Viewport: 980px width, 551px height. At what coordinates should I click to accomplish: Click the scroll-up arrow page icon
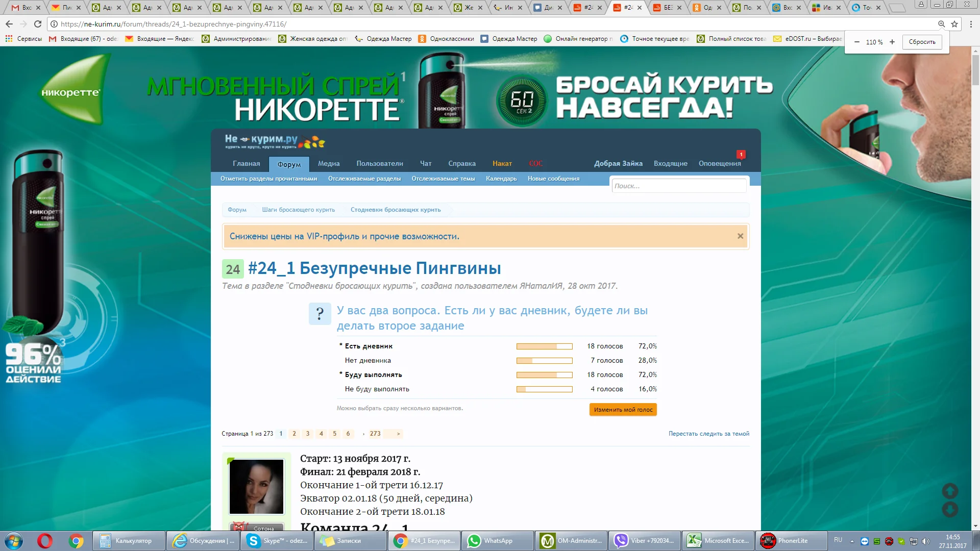point(950,491)
